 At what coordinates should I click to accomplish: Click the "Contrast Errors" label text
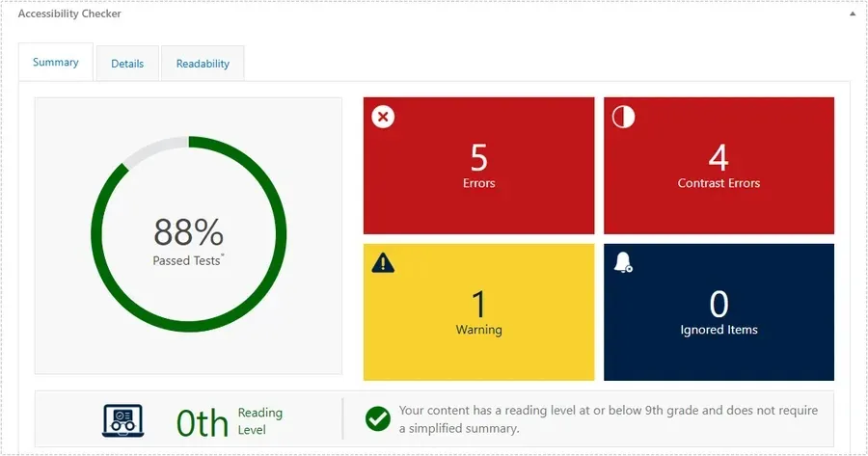(x=719, y=183)
